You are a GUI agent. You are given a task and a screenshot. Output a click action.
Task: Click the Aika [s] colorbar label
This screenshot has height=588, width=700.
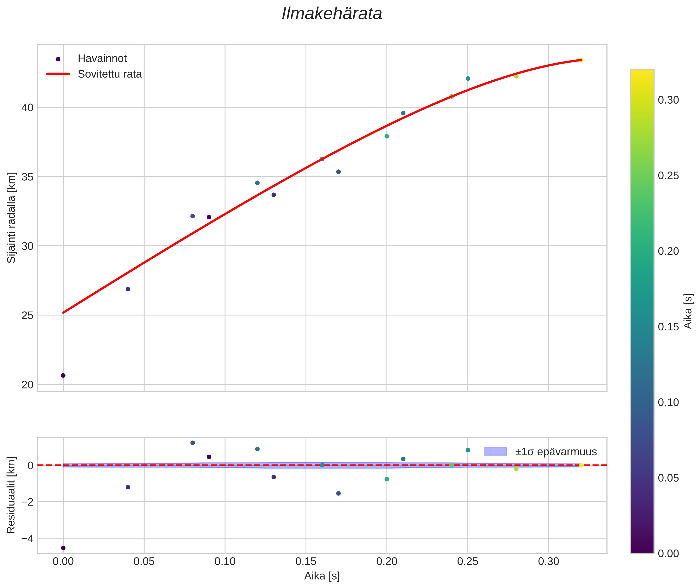pos(688,311)
